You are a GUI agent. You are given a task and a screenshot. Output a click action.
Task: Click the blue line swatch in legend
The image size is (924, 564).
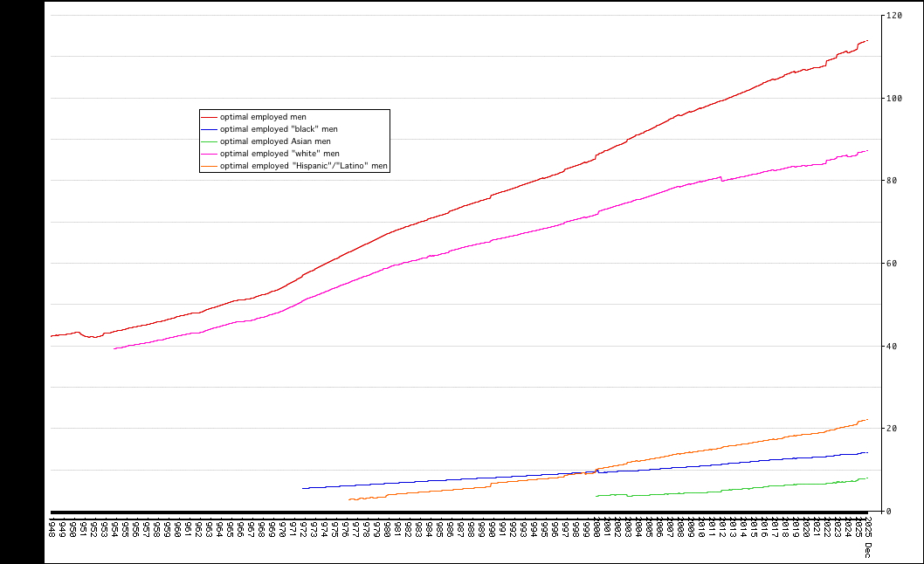pyautogui.click(x=210, y=129)
